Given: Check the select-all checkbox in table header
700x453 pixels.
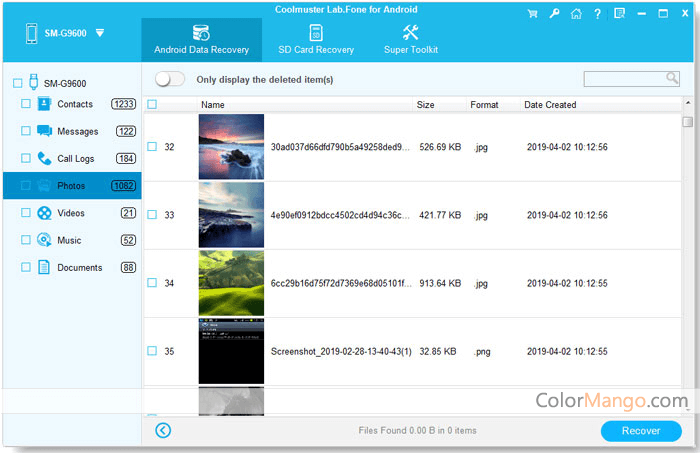Looking at the screenshot, I should (152, 105).
